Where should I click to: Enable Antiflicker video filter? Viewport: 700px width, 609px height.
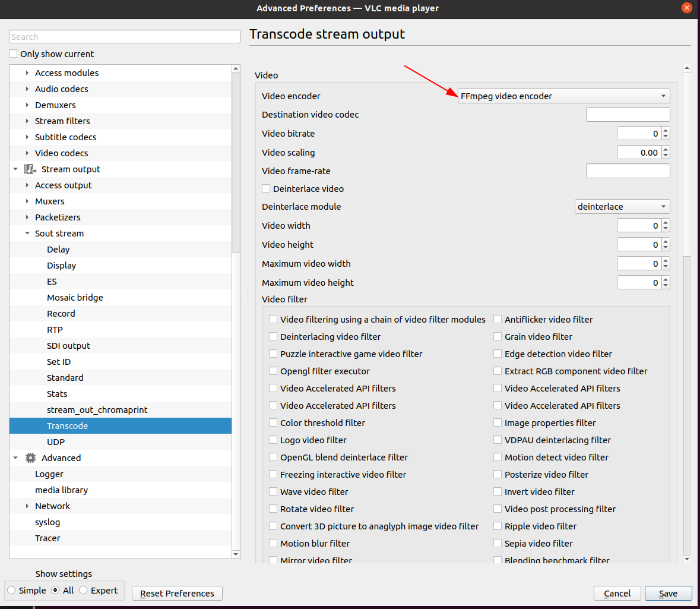coord(498,319)
